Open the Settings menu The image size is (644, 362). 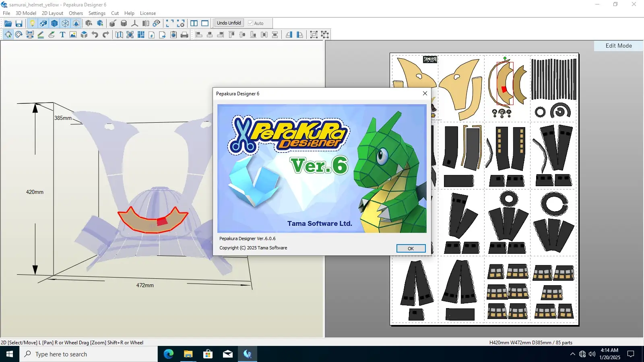point(97,13)
